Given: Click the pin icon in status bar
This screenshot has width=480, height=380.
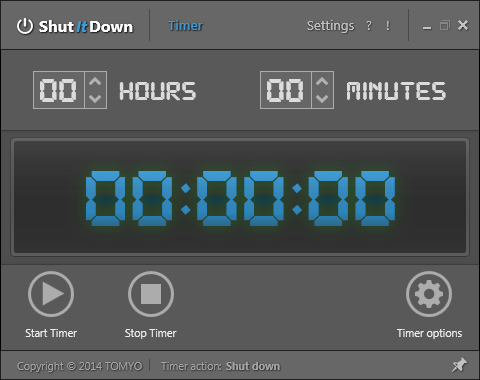Looking at the screenshot, I should (459, 365).
